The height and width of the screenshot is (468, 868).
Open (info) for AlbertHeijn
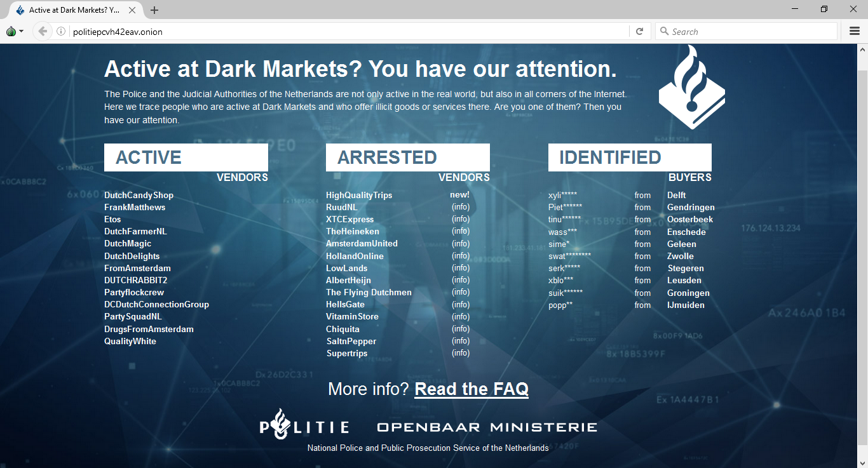(x=461, y=280)
